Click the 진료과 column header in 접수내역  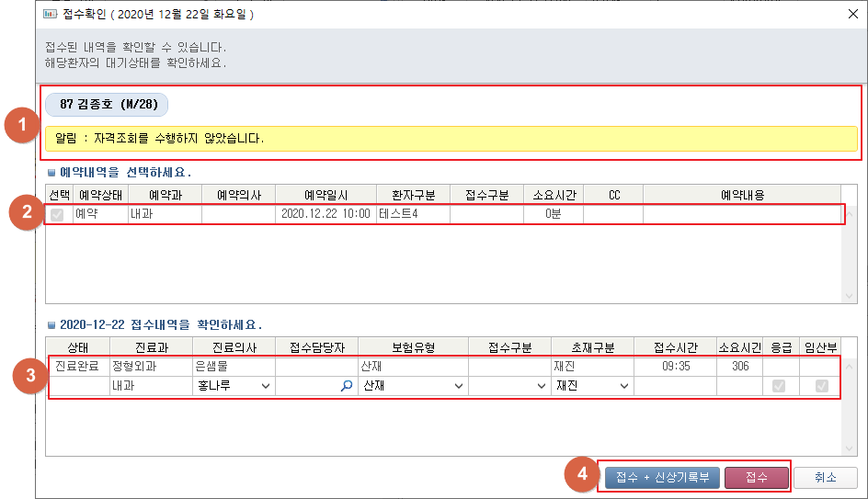click(x=151, y=348)
